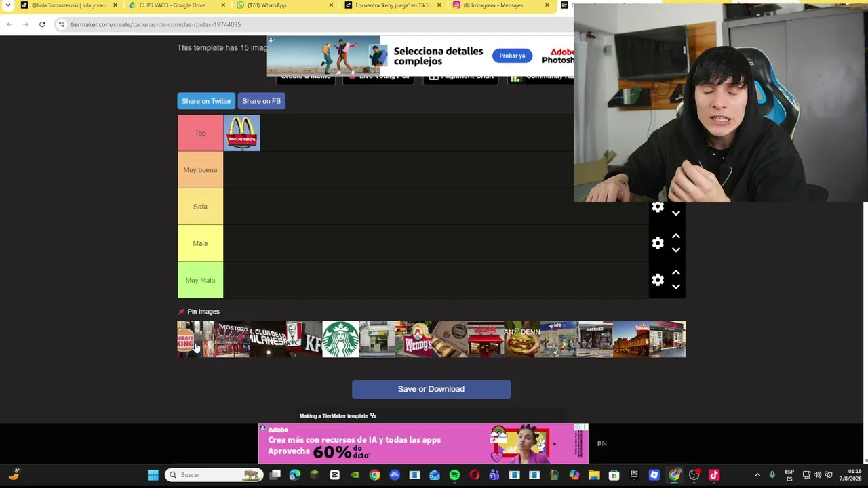The image size is (868, 488).
Task: Open Spotify from the taskbar
Action: pyautogui.click(x=454, y=475)
